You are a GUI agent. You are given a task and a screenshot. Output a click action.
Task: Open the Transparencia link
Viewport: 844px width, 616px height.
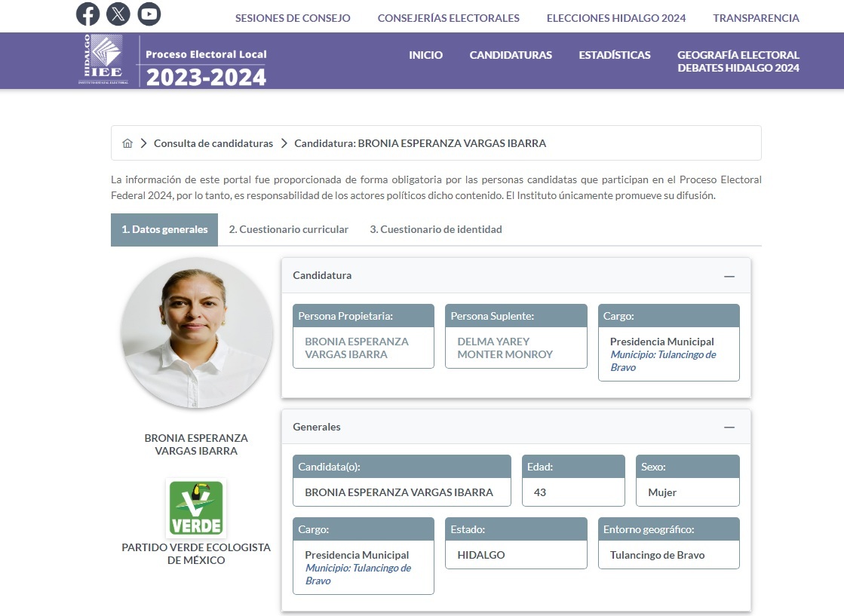[756, 18]
